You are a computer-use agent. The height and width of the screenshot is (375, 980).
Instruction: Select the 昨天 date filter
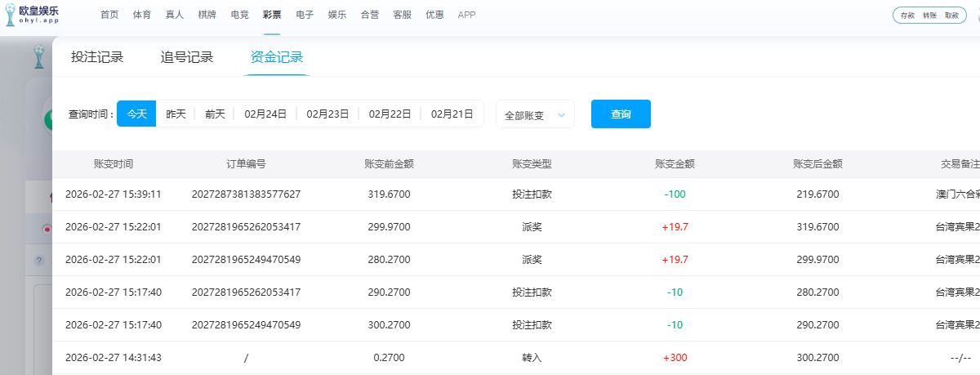coord(176,114)
